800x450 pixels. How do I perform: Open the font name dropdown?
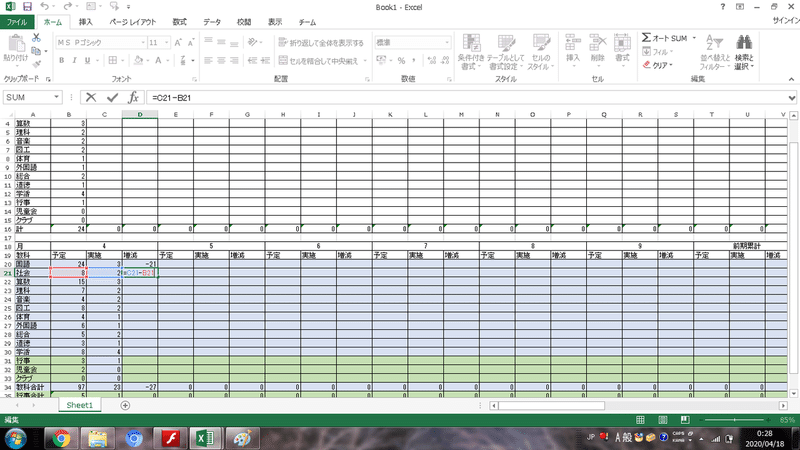pos(143,42)
